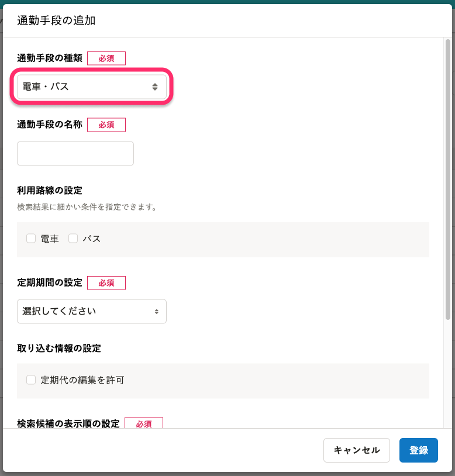Viewport: 455px width, 476px height.
Task: Click the 必須 badge beside 通勤手段の名称
Action: tap(106, 125)
